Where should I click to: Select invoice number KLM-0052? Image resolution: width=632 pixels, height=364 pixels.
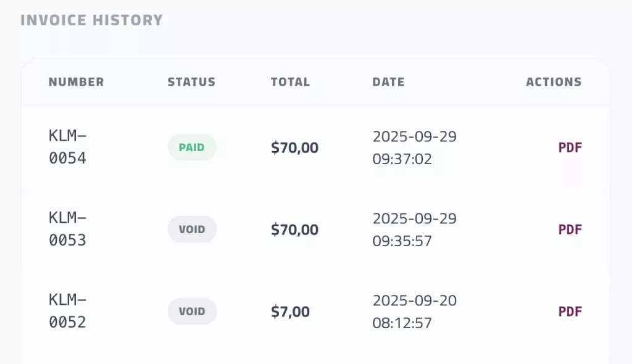click(68, 311)
